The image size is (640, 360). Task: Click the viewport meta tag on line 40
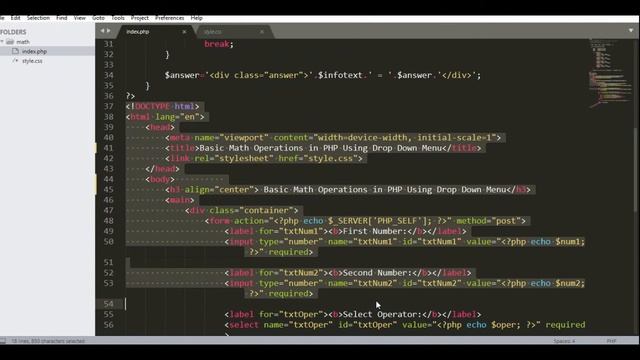point(333,138)
